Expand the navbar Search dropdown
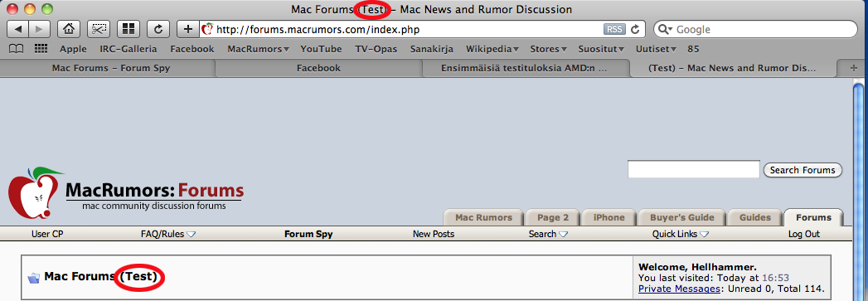 (548, 234)
